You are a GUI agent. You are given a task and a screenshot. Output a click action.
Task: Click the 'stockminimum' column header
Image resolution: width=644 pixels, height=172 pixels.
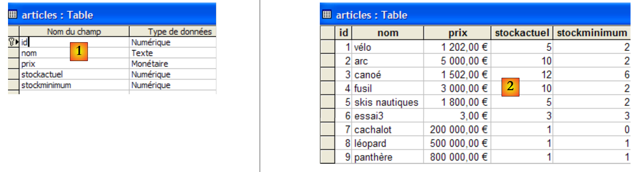pyautogui.click(x=592, y=33)
